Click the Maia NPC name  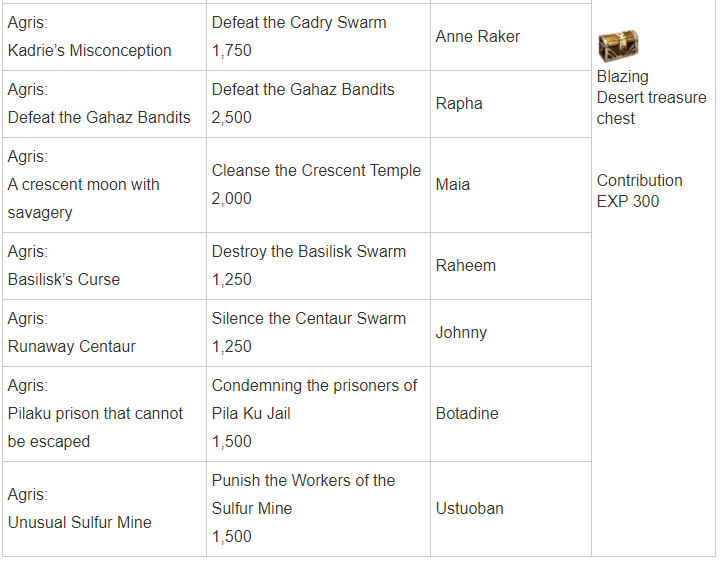click(x=452, y=185)
